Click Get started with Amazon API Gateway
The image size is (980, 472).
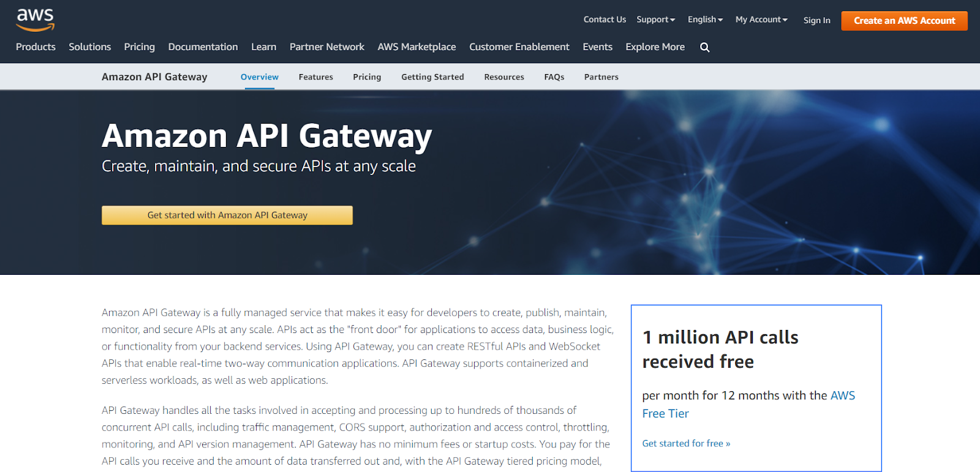pyautogui.click(x=227, y=215)
